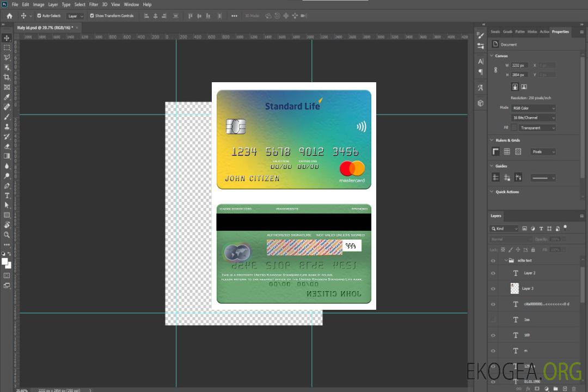This screenshot has width=588, height=392.
Task: Open the Transparent fill dropdown
Action: click(537, 128)
